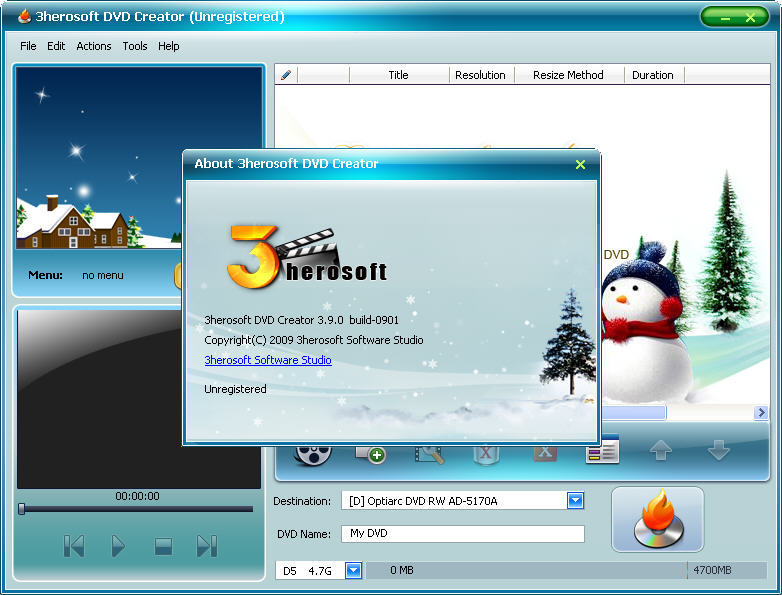The image size is (782, 595).
Task: Minimize the 3herosoft DVD Creator window
Action: 725,18
